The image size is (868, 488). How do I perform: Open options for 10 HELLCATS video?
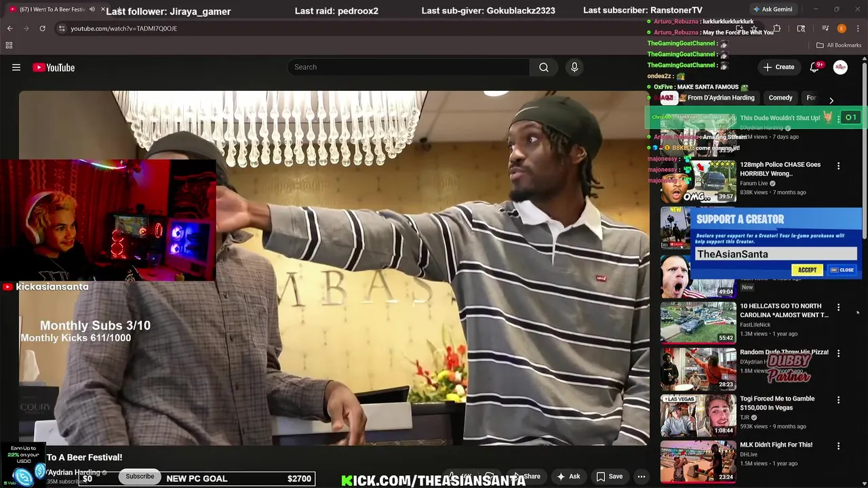pos(838,308)
